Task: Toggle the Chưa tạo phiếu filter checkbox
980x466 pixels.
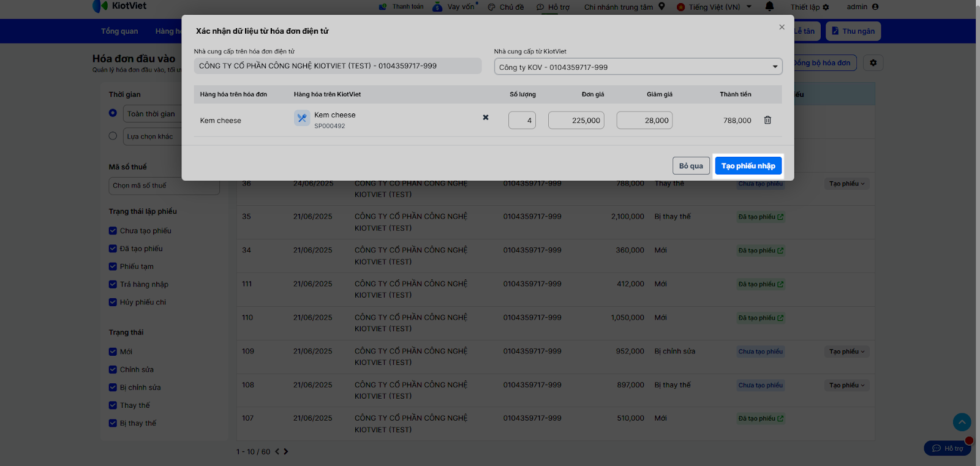Action: click(113, 231)
